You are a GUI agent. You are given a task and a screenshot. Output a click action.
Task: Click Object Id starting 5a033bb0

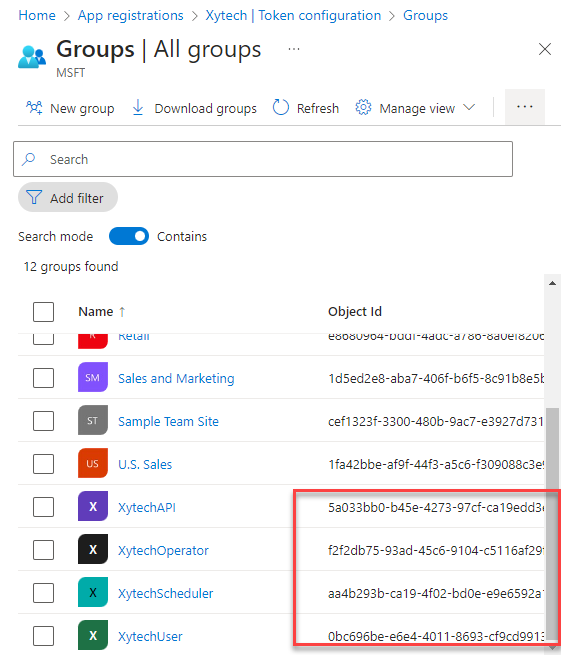point(436,508)
